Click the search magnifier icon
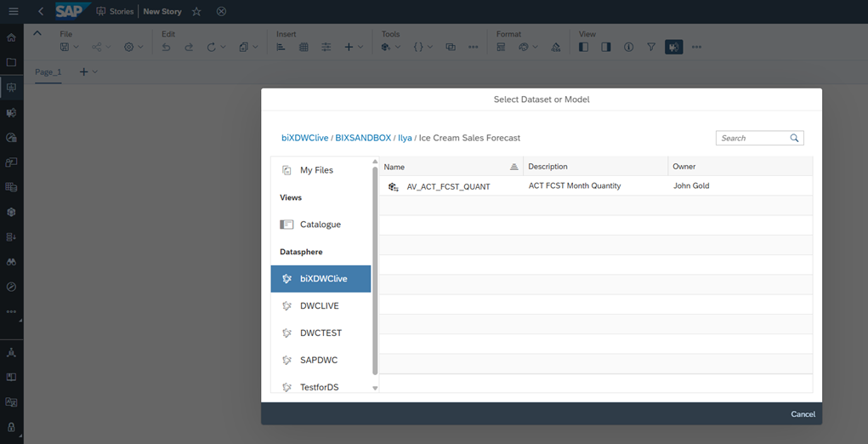 tap(794, 138)
